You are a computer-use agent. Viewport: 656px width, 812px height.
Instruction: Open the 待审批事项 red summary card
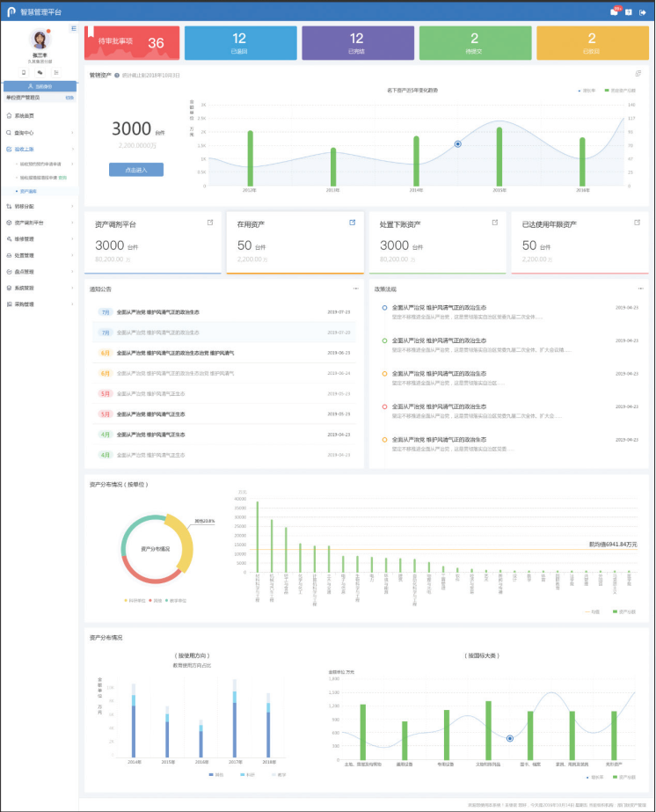132,42
